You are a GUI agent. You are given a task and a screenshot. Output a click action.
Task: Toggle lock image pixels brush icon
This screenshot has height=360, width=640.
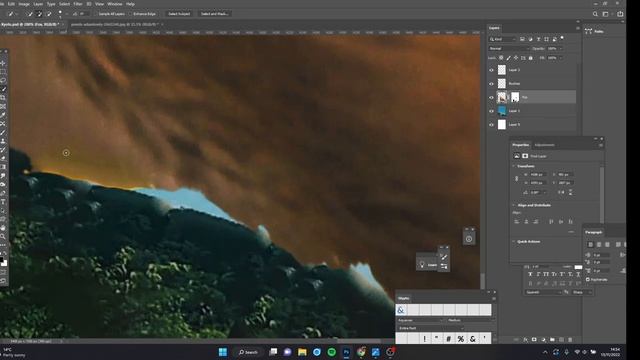point(509,58)
